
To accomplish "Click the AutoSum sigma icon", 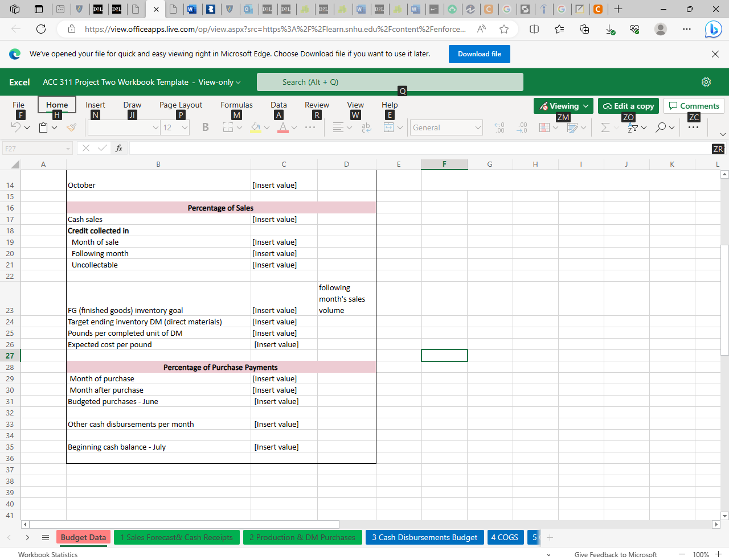I will coord(605,127).
